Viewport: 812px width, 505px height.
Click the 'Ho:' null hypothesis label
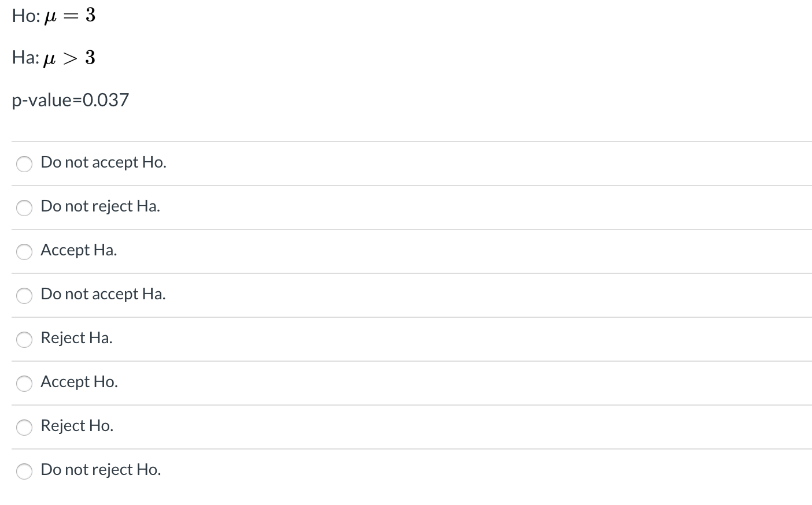25,16
